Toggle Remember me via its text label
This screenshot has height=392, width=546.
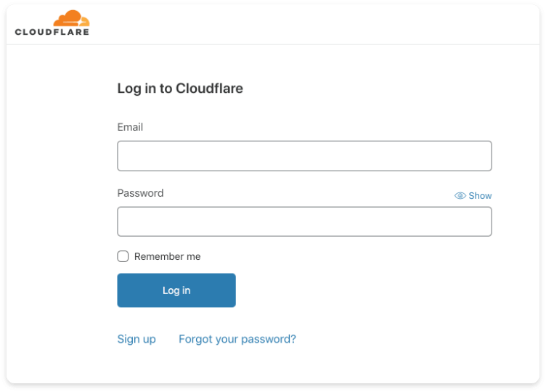168,256
